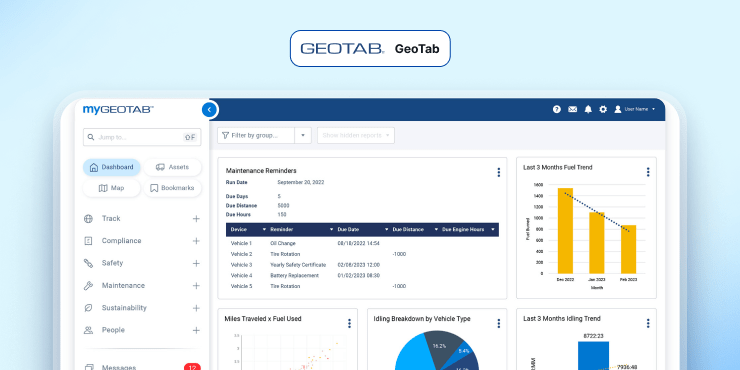This screenshot has height=370, width=740.
Task: Open the mail envelope icon in header
Action: (x=572, y=109)
